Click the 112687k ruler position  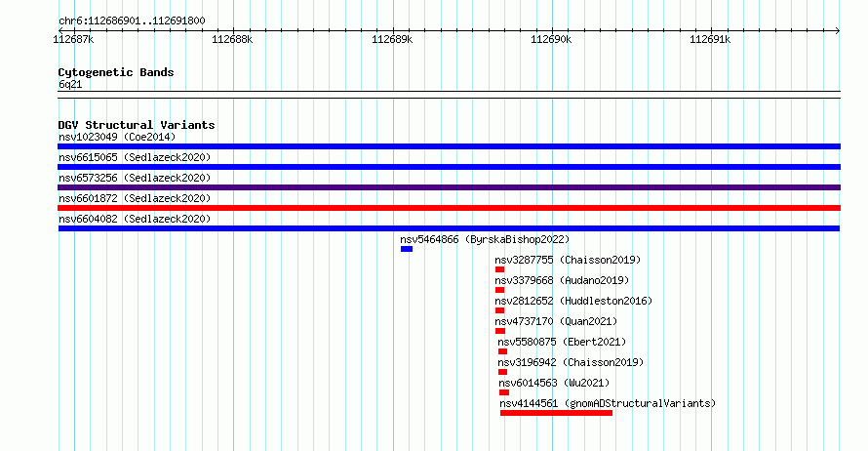73,39
